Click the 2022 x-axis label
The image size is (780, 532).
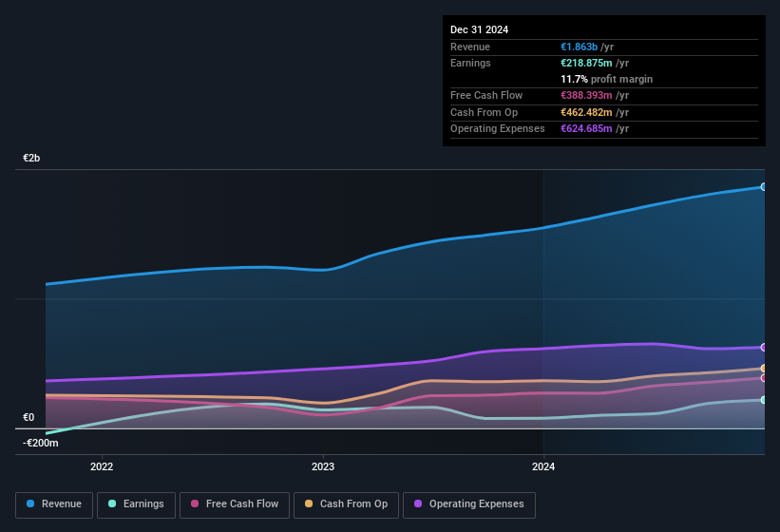102,466
